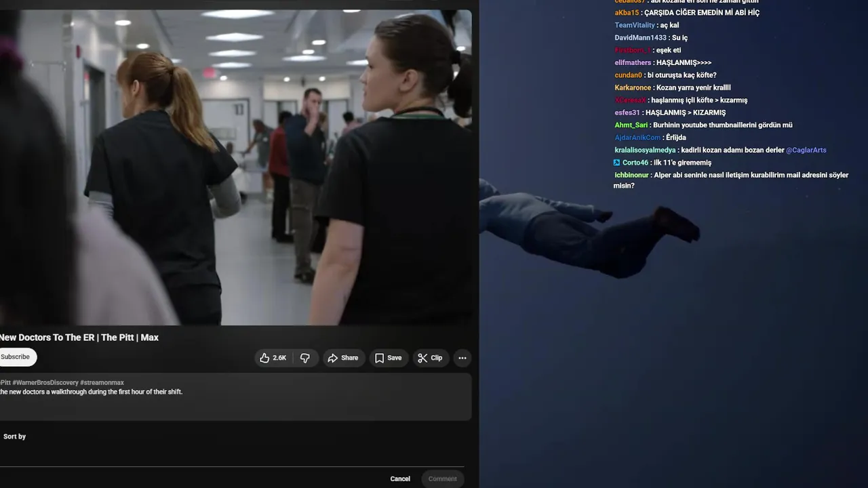868x488 pixels.
Task: Click the video player to pause playback
Action: coord(235,167)
